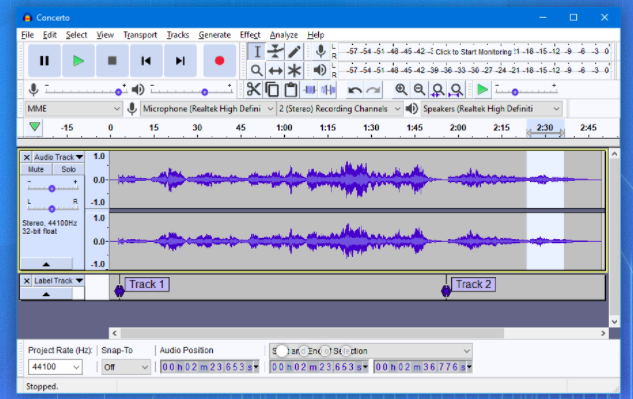Open the Snap-To Off dropdown
This screenshot has width=633, height=399.
point(126,367)
